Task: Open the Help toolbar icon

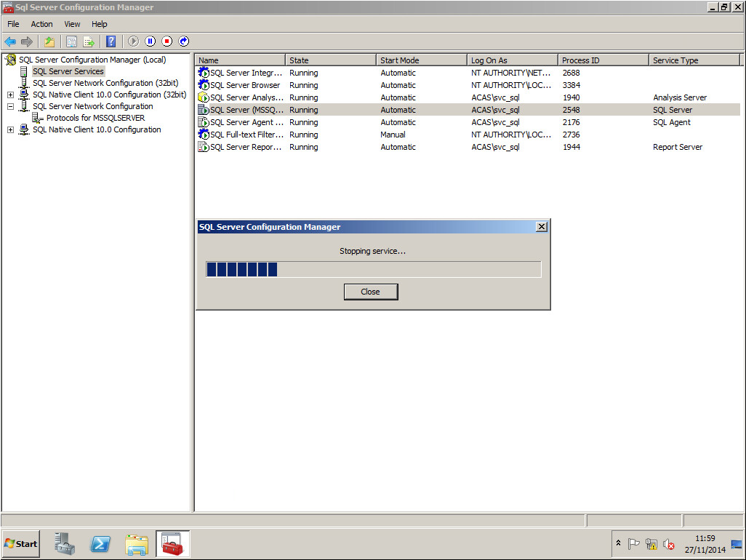Action: click(x=111, y=42)
